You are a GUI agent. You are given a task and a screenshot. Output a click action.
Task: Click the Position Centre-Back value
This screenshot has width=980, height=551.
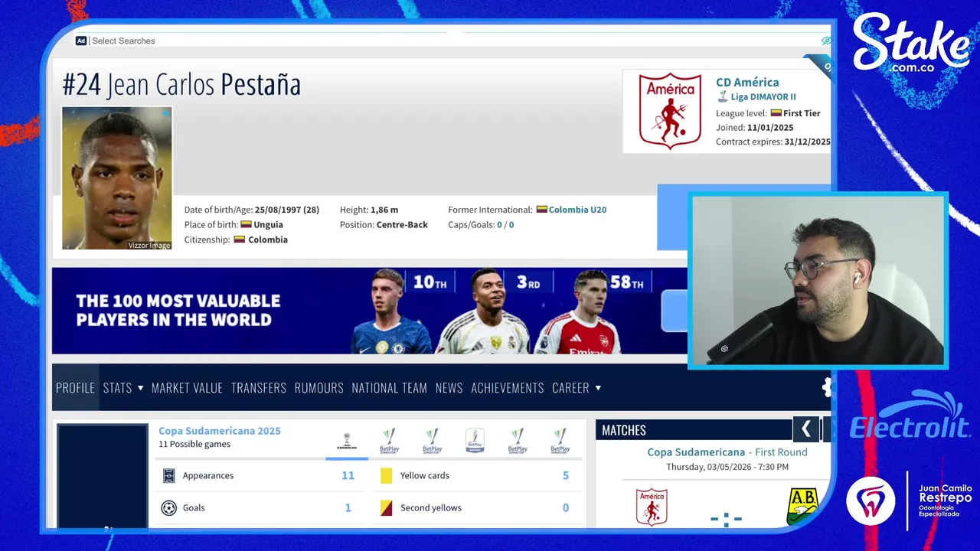click(402, 225)
